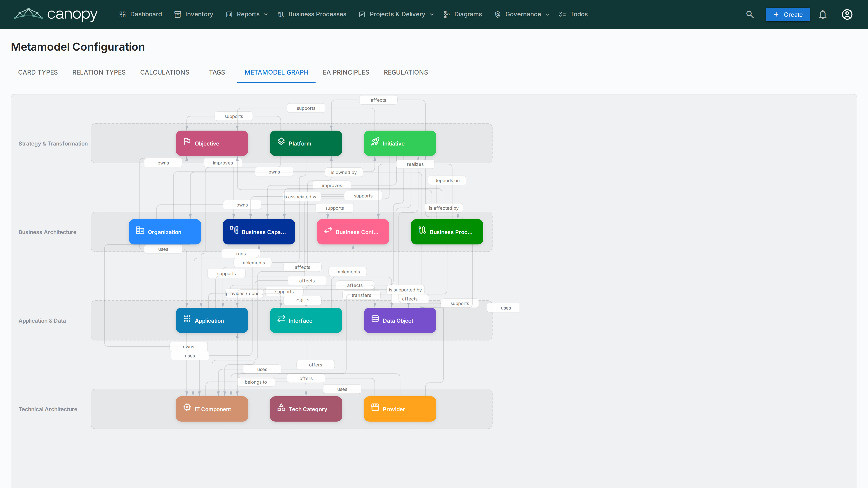Select the Platform card node
868x488 pixels.
(306, 143)
